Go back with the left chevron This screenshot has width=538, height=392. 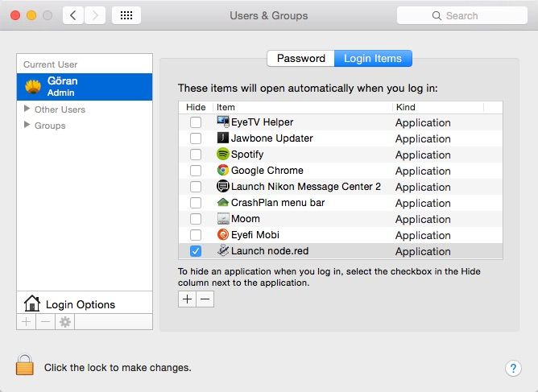point(73,15)
